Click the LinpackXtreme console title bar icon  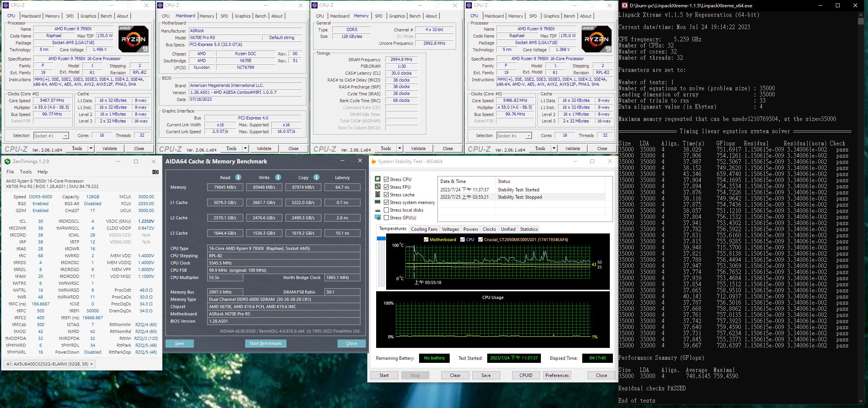pyautogui.click(x=625, y=5)
